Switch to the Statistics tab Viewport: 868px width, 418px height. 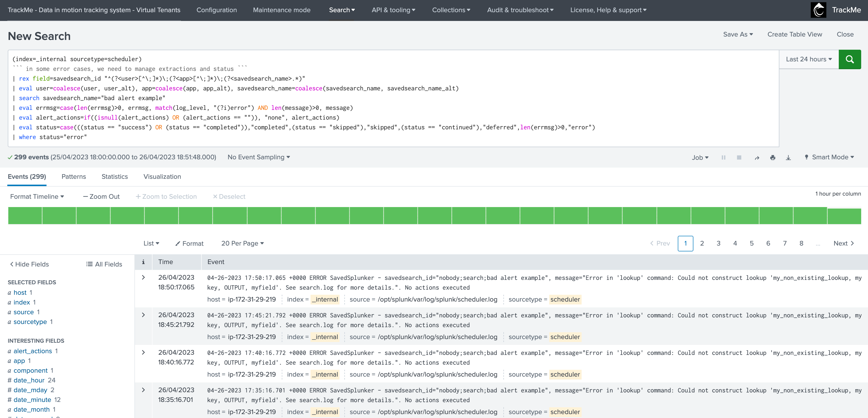tap(114, 177)
